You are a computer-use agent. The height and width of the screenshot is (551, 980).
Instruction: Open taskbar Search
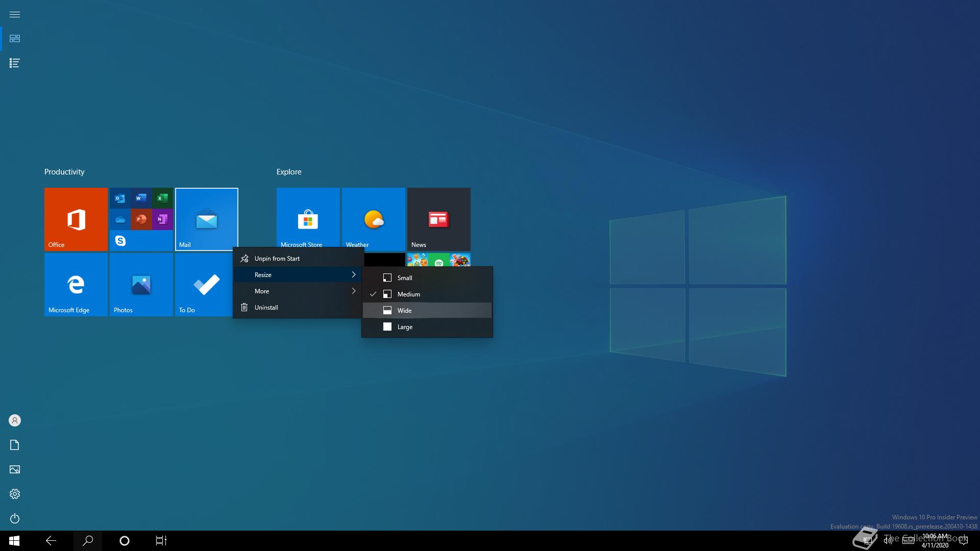pyautogui.click(x=88, y=541)
